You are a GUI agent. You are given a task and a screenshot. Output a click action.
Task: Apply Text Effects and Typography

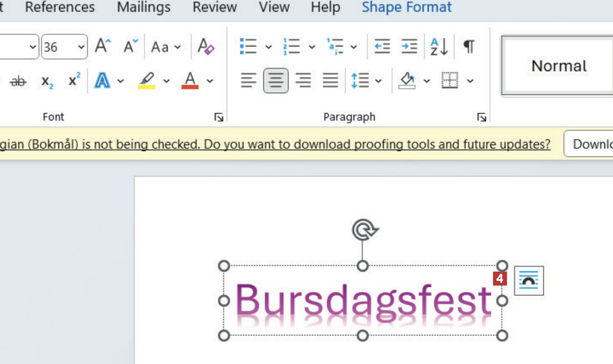pos(102,81)
